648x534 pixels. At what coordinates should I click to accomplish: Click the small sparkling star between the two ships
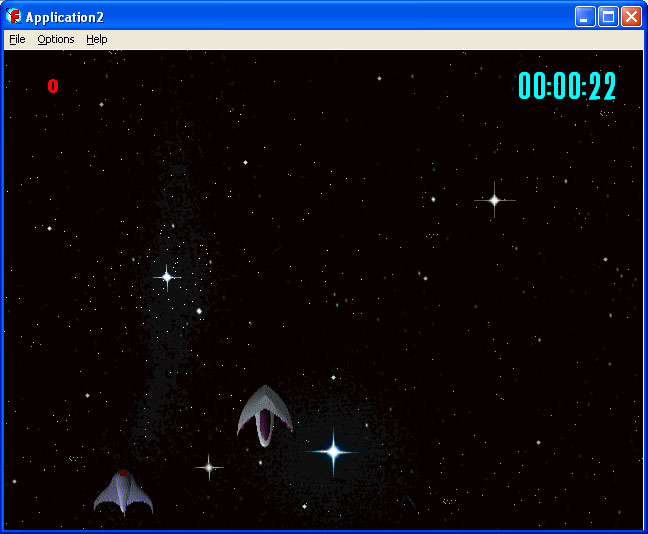(x=208, y=466)
